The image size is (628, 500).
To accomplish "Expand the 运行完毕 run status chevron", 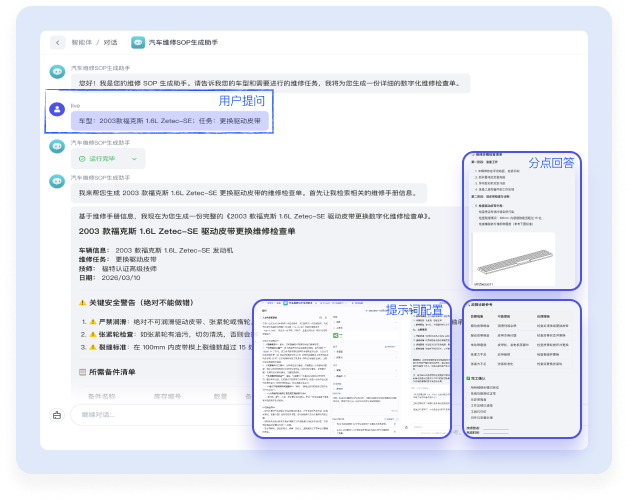I will 134,159.
